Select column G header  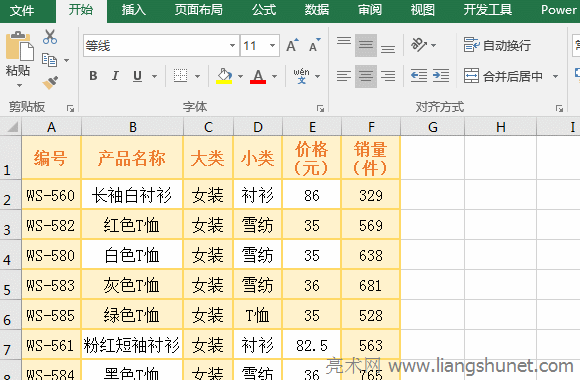pyautogui.click(x=432, y=127)
